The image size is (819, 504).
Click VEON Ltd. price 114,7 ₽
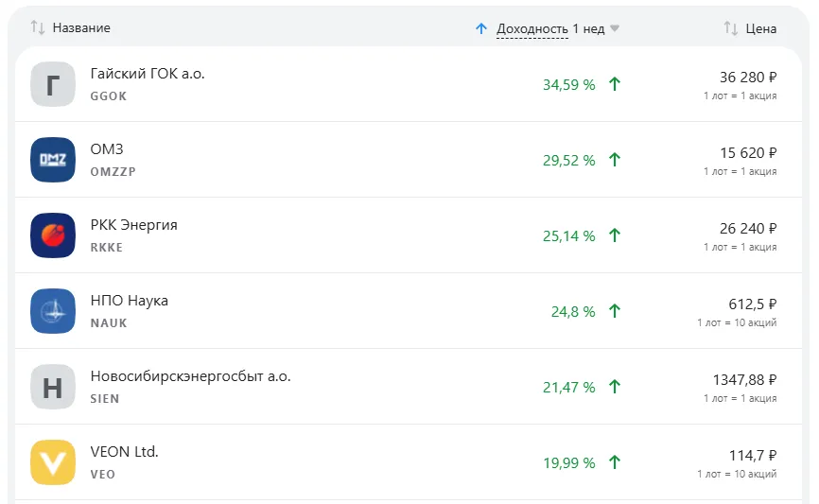[x=753, y=455]
